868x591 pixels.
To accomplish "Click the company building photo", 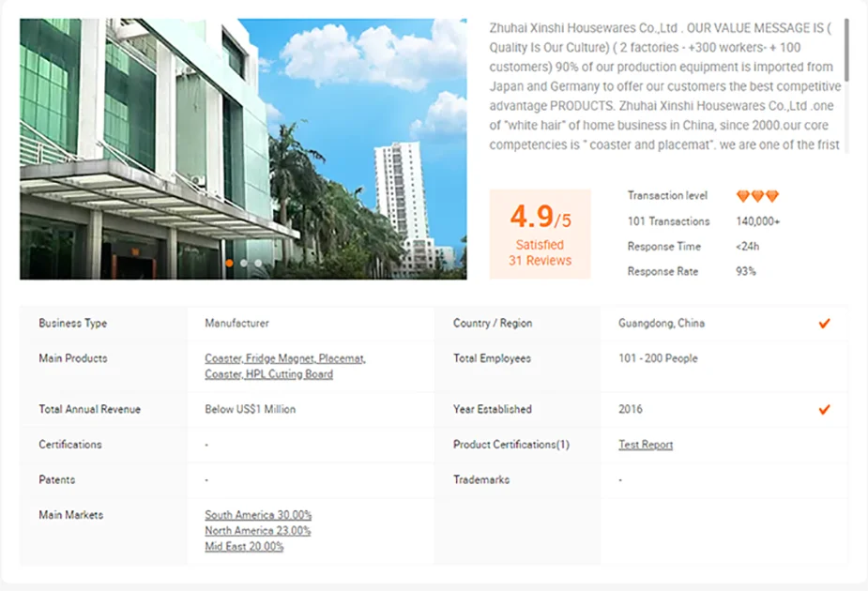I will (x=243, y=149).
